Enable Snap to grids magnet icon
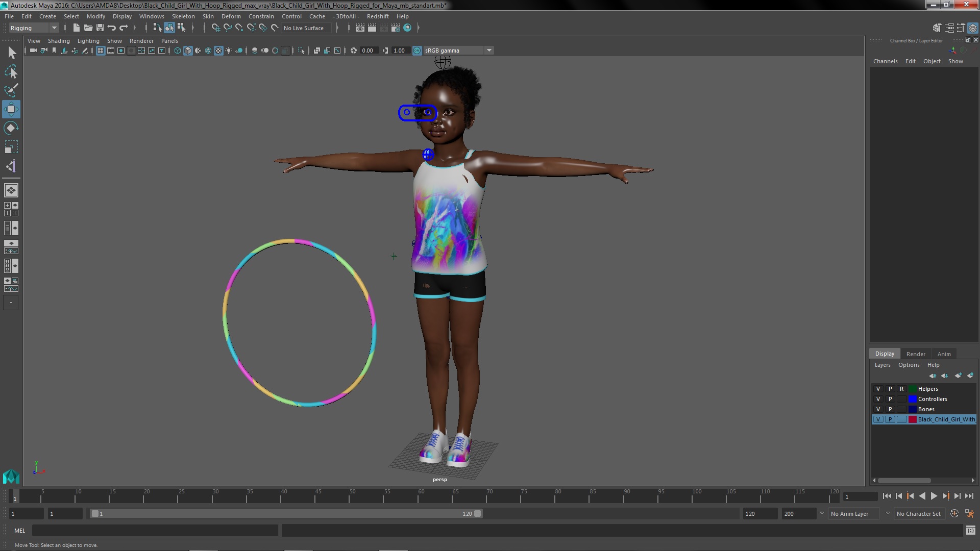This screenshot has height=551, width=980. click(x=215, y=28)
